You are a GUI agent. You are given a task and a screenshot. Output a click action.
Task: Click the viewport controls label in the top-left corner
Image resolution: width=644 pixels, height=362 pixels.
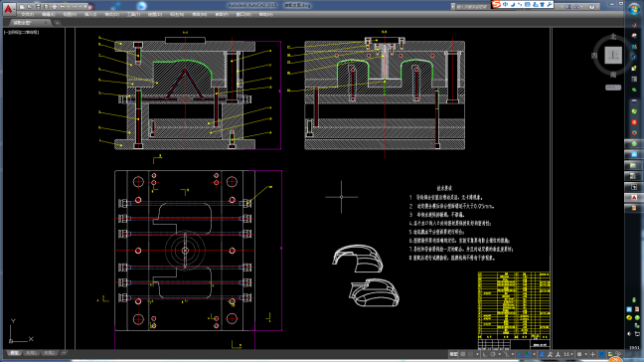pos(21,32)
